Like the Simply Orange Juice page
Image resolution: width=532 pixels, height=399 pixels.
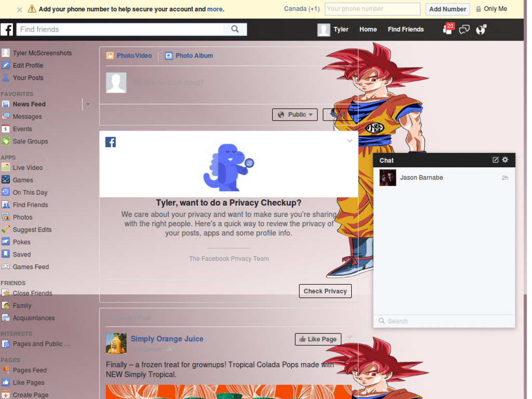(x=317, y=339)
